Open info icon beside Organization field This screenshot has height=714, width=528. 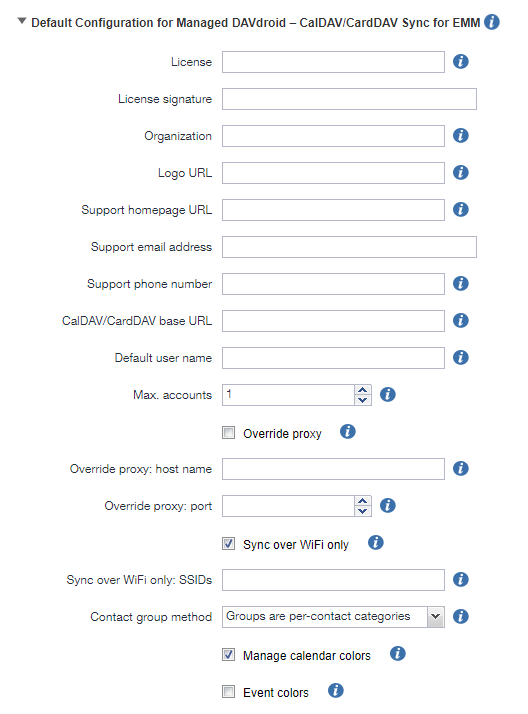tap(461, 136)
